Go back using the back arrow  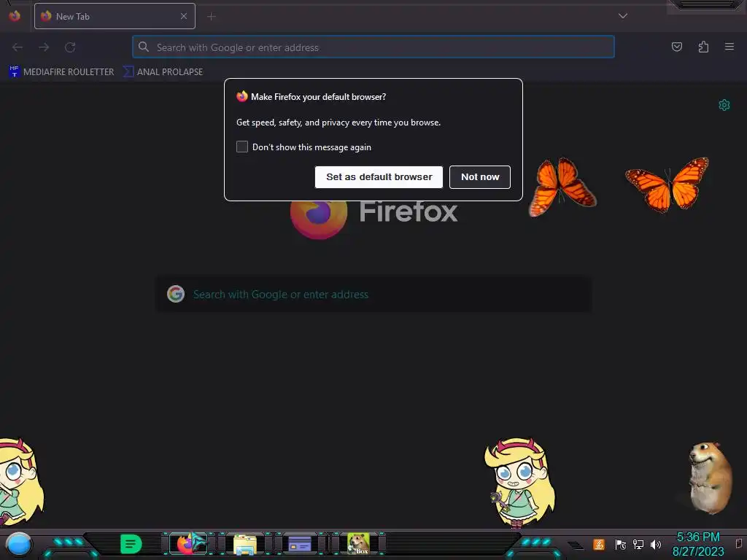[18, 47]
